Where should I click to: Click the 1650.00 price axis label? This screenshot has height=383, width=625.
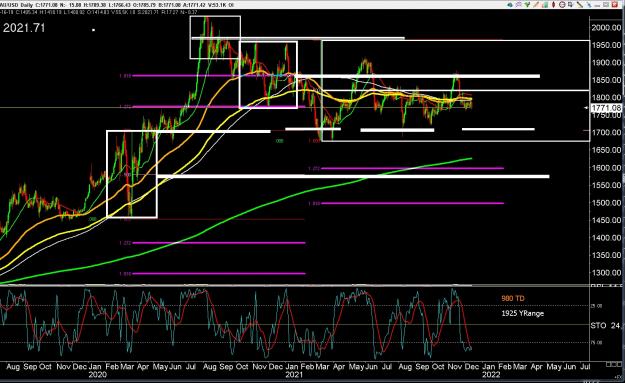coord(607,150)
